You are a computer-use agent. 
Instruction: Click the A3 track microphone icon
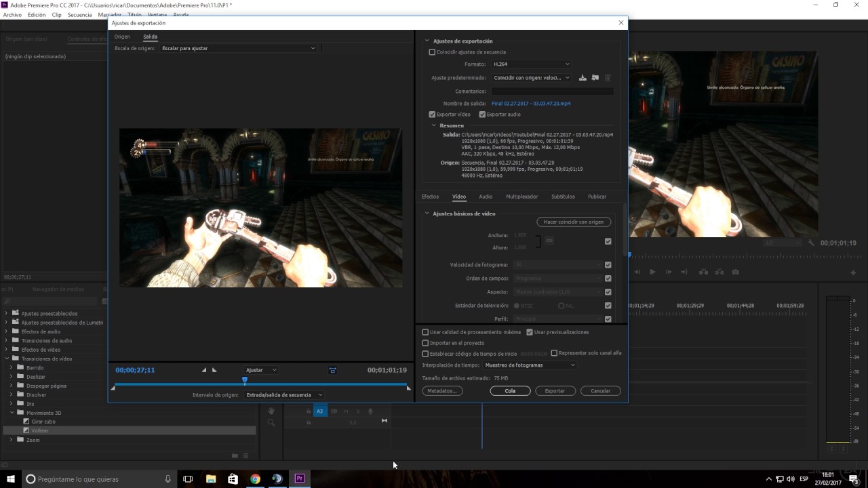370,411
